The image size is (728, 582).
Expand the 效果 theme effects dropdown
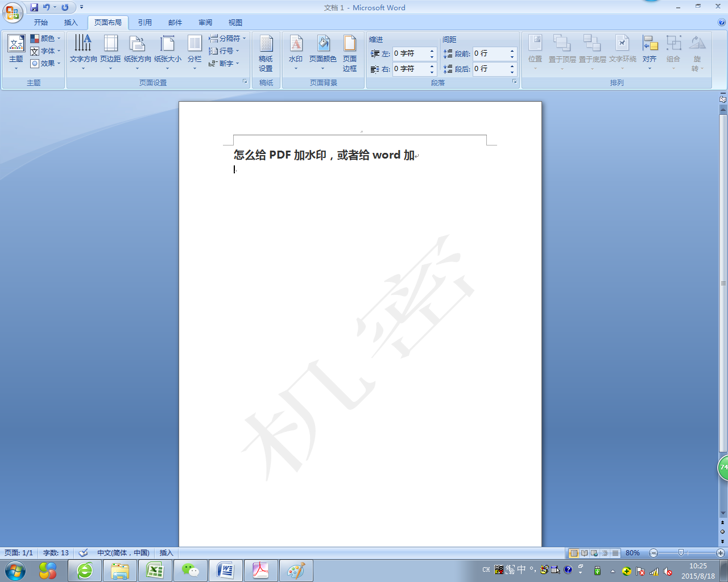[x=45, y=64]
